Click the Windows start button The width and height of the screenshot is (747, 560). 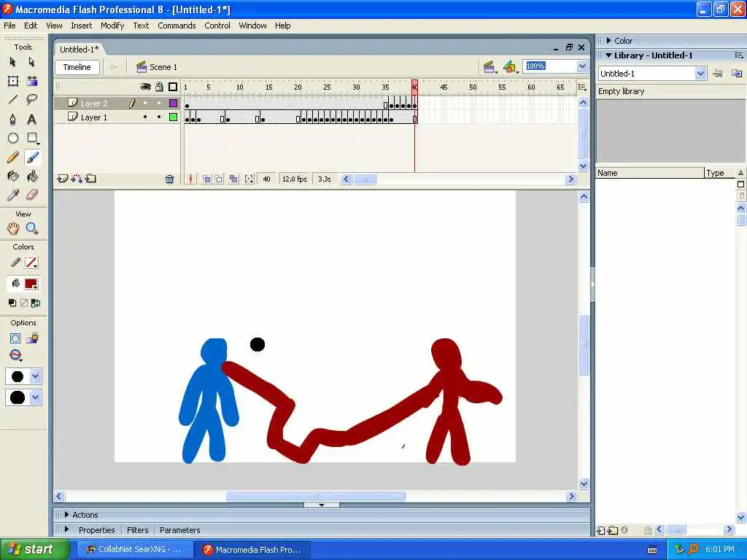[x=35, y=550]
